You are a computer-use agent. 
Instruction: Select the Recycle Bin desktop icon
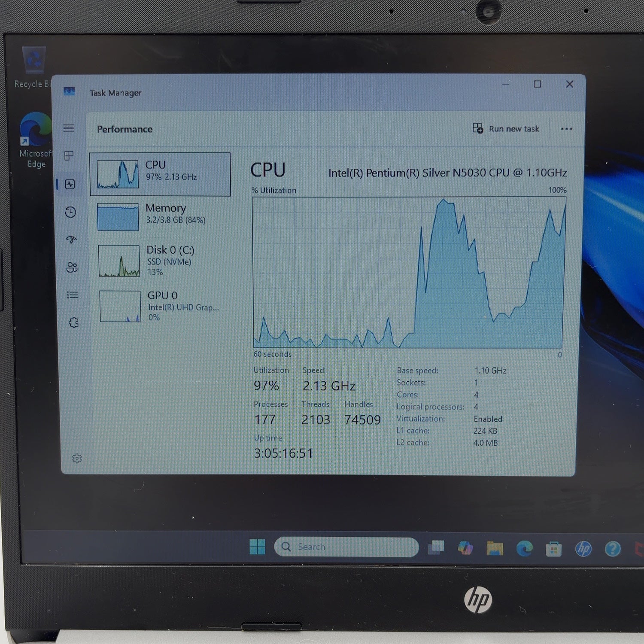point(33,67)
